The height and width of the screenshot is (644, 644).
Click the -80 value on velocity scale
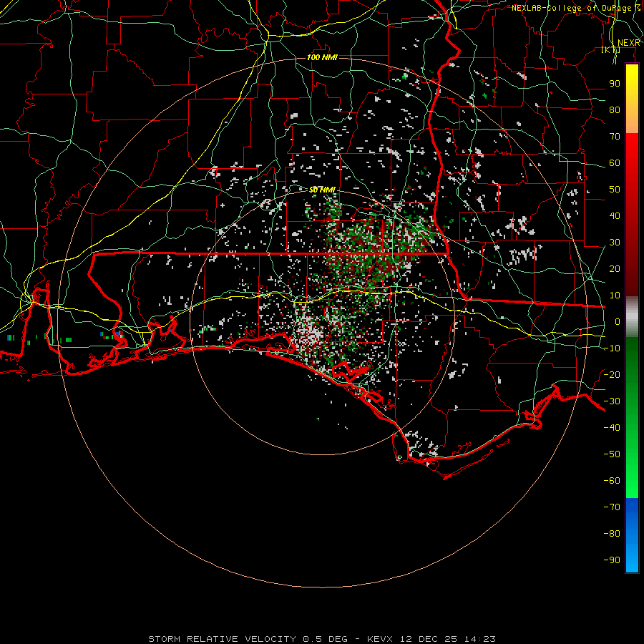(x=612, y=534)
